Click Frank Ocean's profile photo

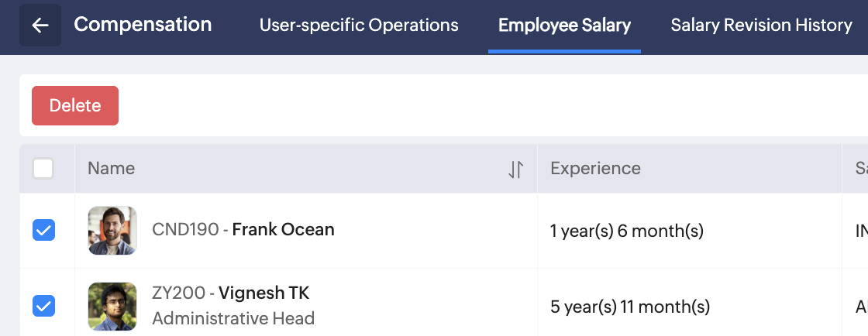pyautogui.click(x=112, y=230)
